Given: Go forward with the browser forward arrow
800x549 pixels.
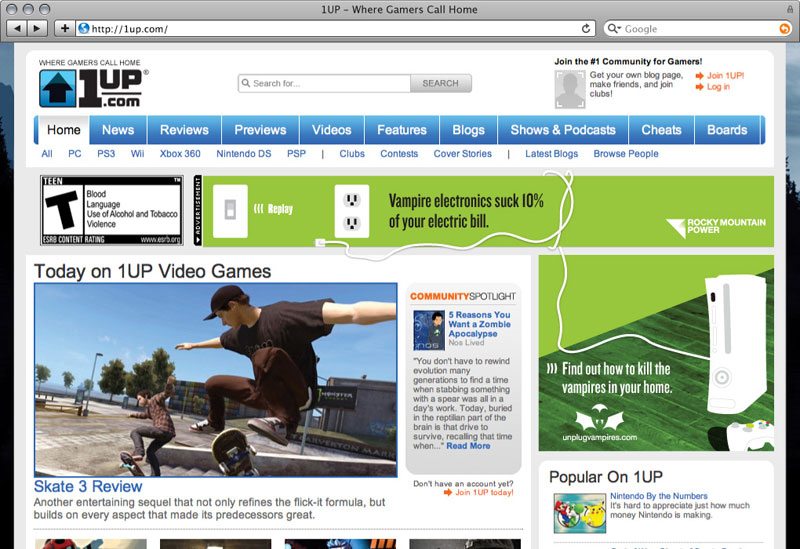Looking at the screenshot, I should (37, 28).
